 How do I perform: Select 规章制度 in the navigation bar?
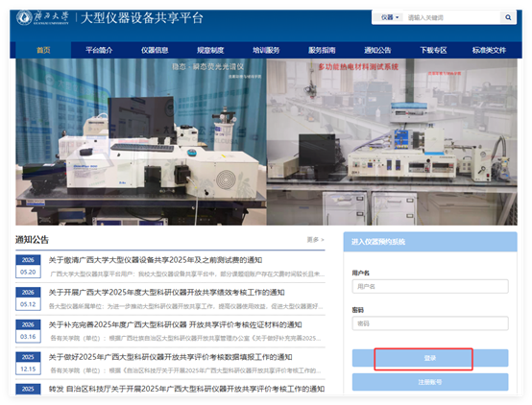coord(210,50)
